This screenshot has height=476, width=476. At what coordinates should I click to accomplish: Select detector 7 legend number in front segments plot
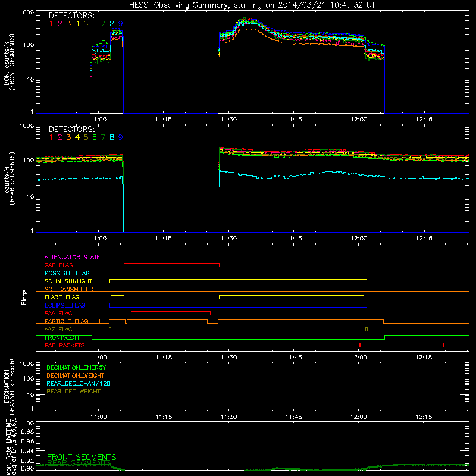tap(103, 24)
